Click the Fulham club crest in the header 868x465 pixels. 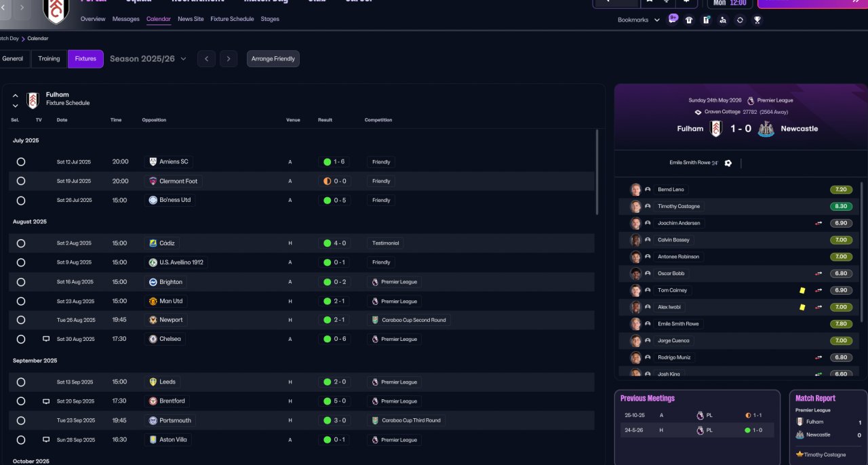coord(56,10)
